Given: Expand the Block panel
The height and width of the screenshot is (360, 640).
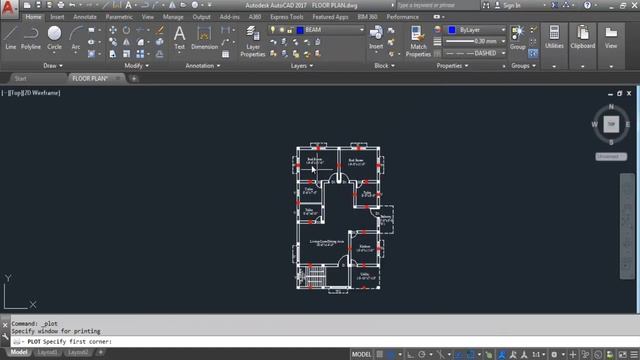Looking at the screenshot, I should click(x=384, y=66).
